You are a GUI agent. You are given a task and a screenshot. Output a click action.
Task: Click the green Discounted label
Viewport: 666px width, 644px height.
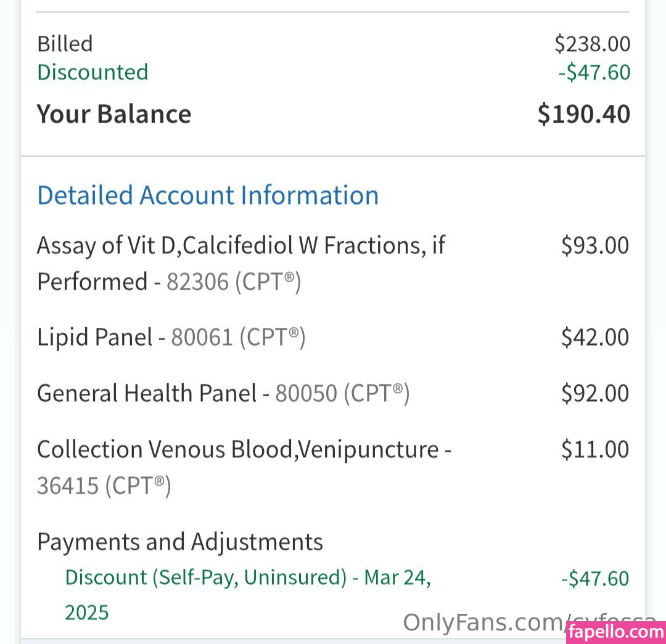[x=92, y=72]
